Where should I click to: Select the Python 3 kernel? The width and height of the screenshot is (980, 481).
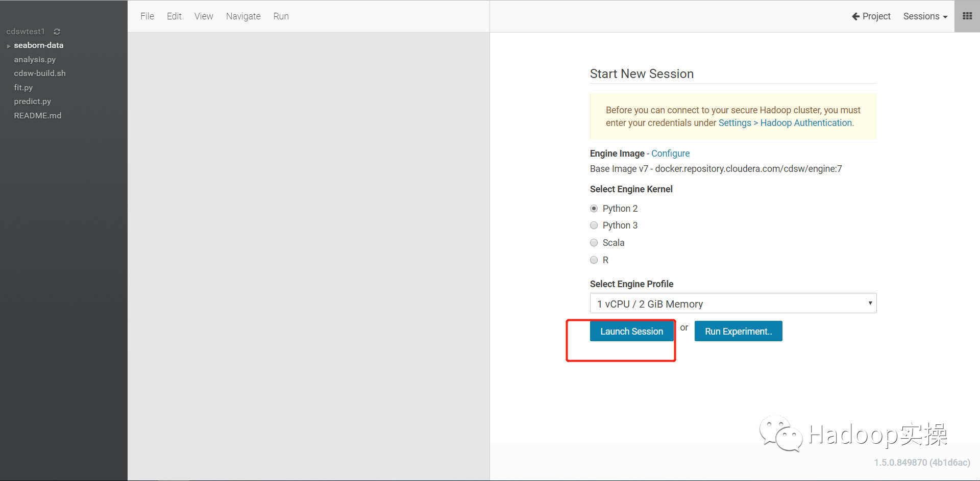[594, 225]
